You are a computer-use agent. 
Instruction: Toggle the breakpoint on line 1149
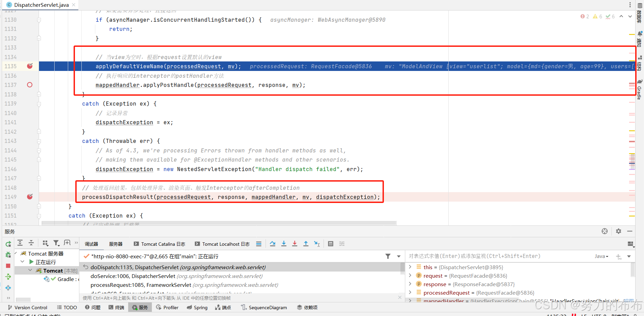click(30, 197)
